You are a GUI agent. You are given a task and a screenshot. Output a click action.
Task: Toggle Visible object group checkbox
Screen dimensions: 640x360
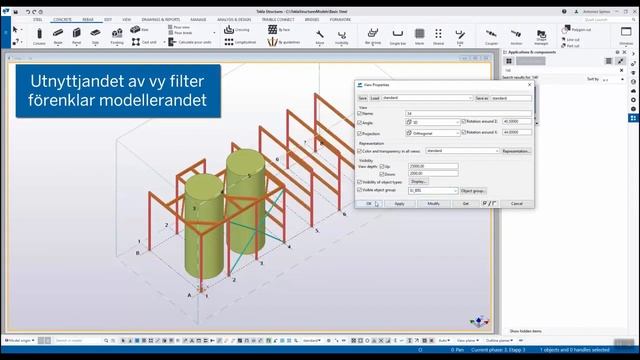tap(360, 190)
